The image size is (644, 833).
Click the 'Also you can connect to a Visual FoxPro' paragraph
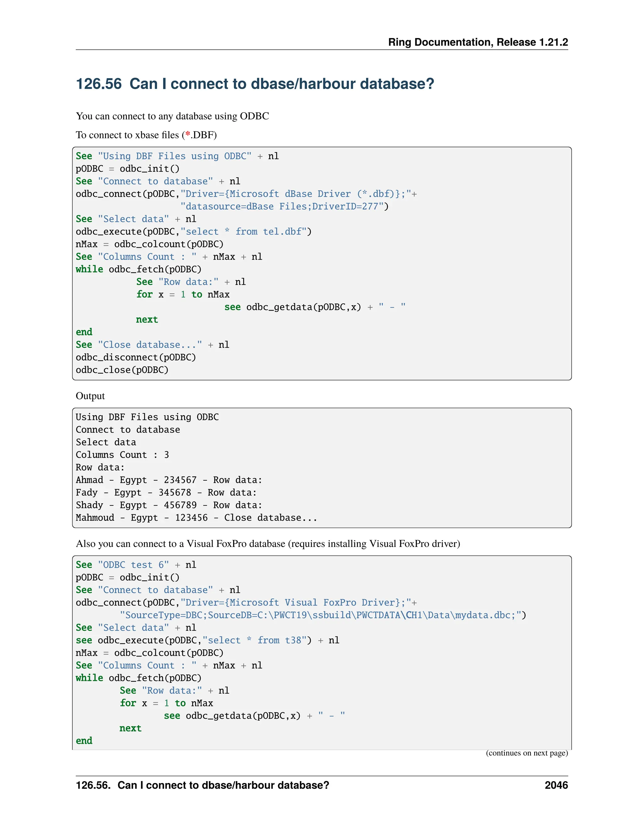pos(268,543)
